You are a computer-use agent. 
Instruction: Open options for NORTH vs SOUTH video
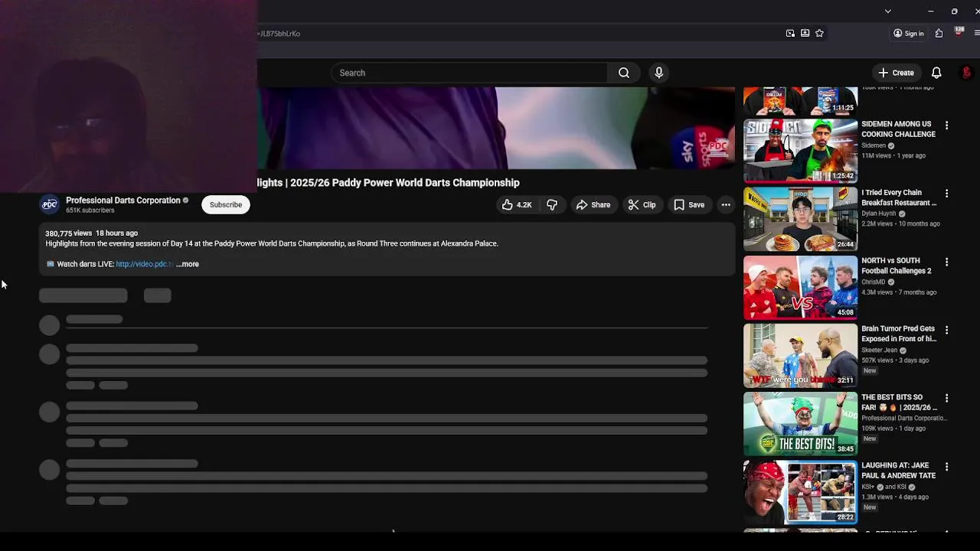(x=946, y=262)
